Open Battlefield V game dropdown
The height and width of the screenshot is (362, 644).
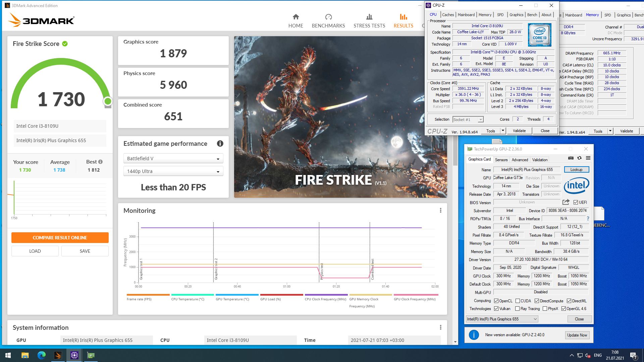tap(173, 159)
